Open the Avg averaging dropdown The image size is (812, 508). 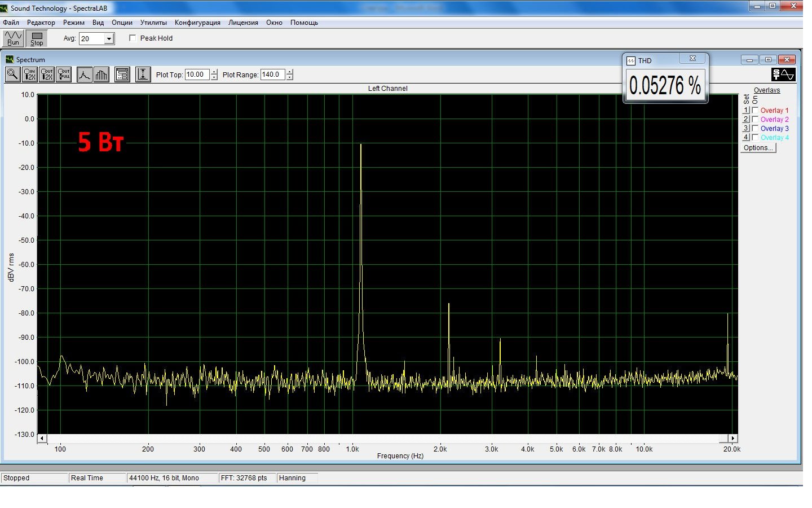pyautogui.click(x=109, y=39)
